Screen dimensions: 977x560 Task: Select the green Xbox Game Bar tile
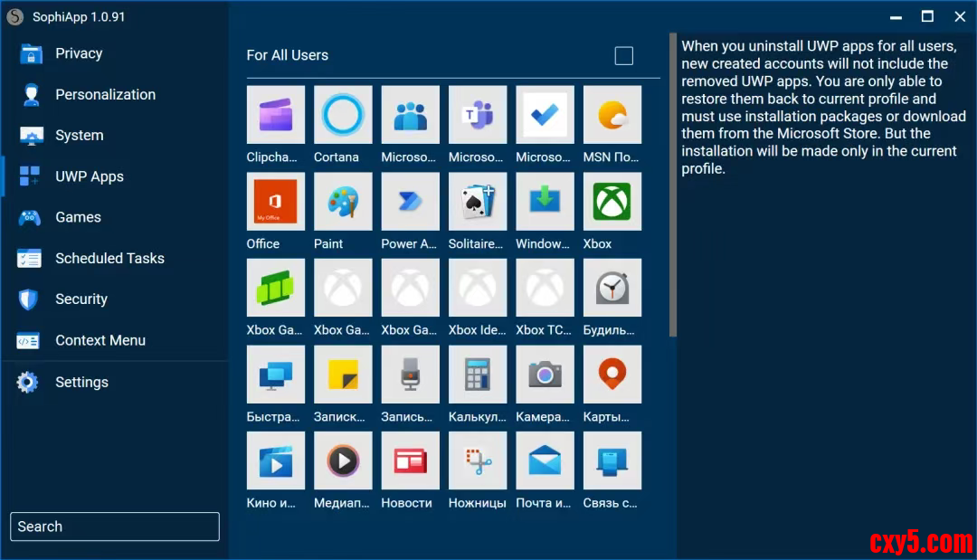(275, 288)
